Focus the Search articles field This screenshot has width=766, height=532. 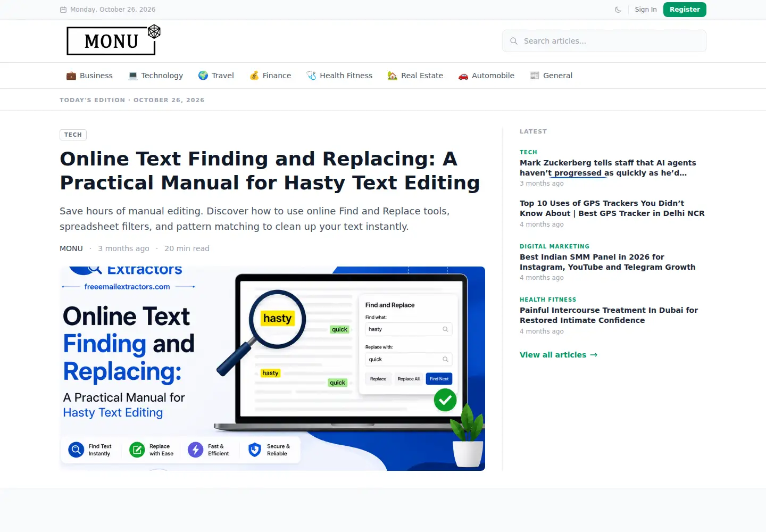604,41
